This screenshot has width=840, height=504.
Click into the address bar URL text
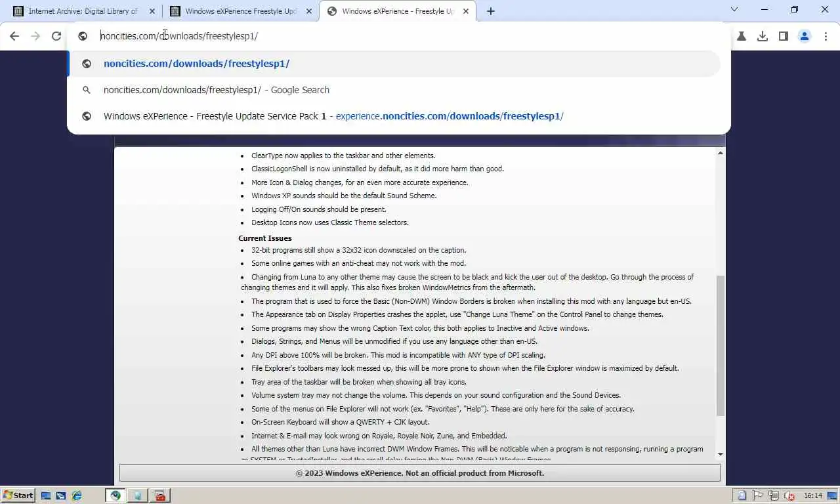click(179, 36)
